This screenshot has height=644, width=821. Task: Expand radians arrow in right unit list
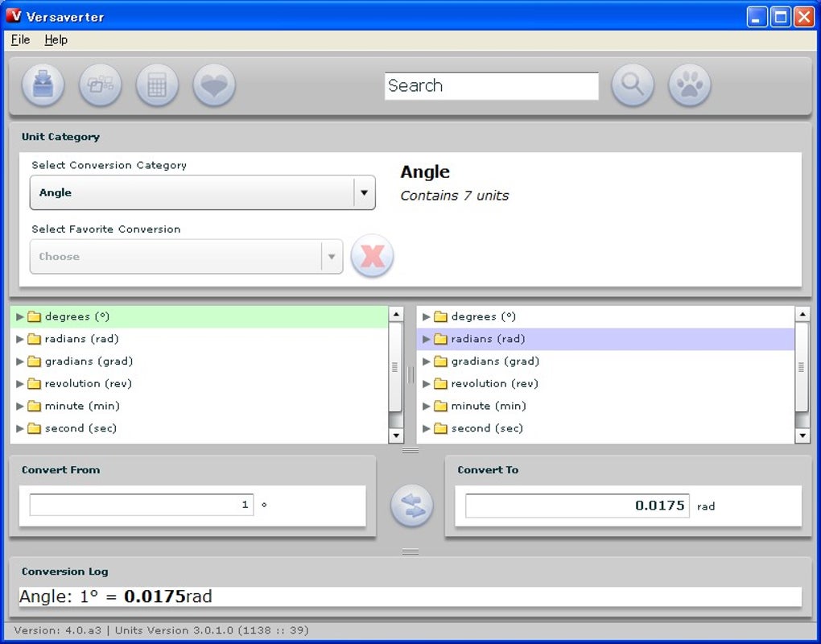click(427, 339)
